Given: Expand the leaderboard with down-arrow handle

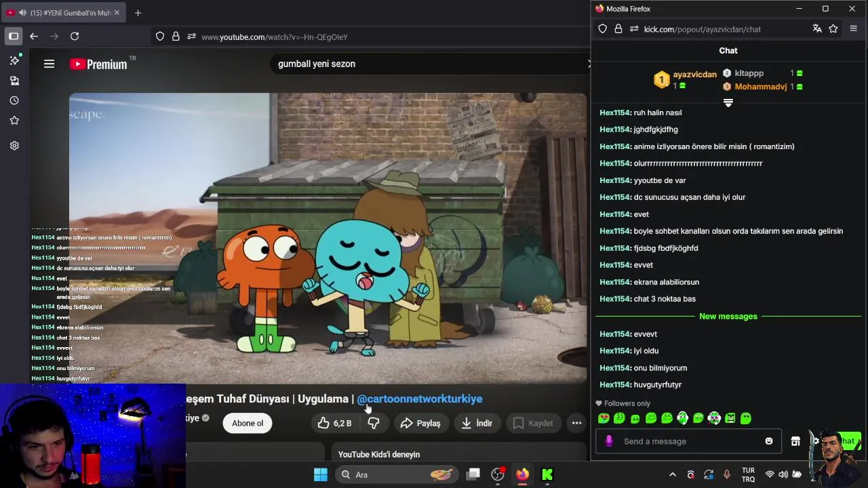Looking at the screenshot, I should click(x=728, y=103).
